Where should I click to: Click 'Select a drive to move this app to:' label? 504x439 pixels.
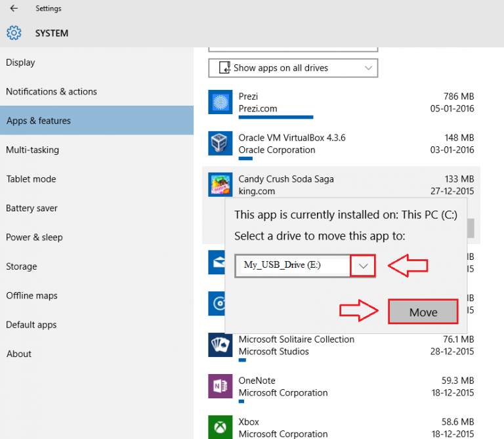point(320,236)
